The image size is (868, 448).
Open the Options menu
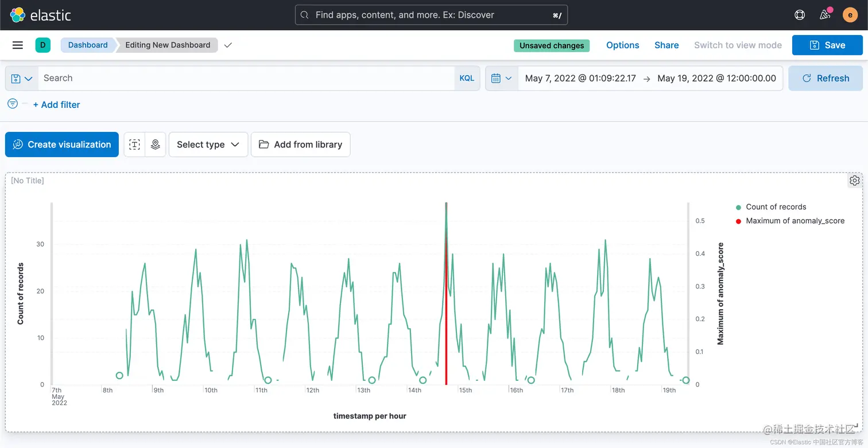623,45
